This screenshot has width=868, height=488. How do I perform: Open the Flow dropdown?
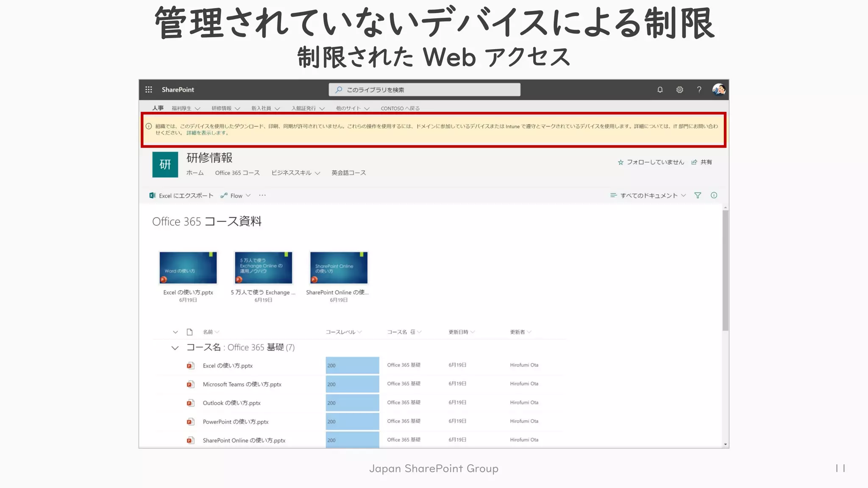point(248,195)
